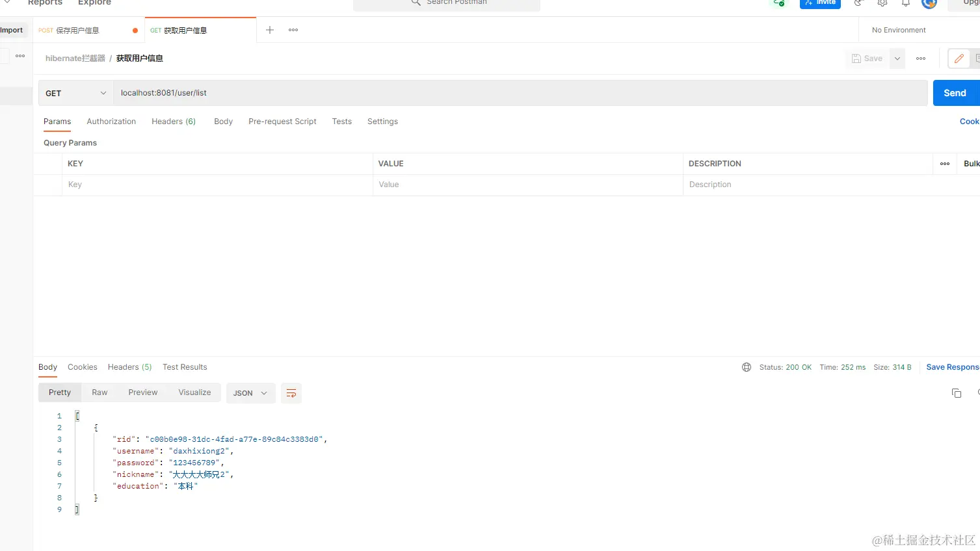Switch to the Tests tab

click(x=341, y=122)
